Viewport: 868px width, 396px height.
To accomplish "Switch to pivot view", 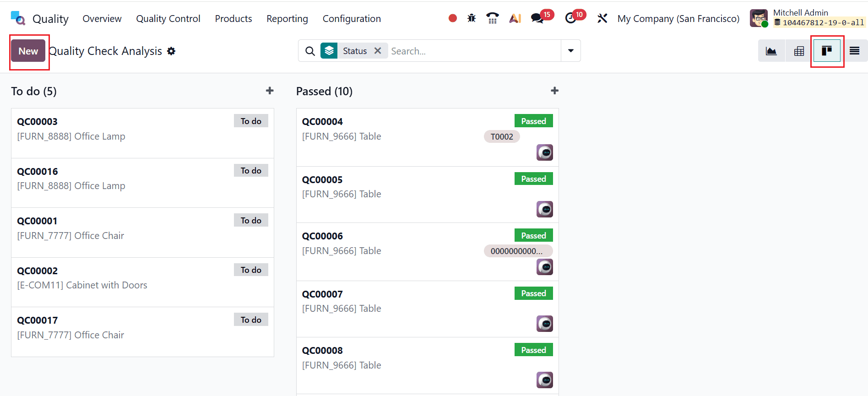I will (x=798, y=51).
